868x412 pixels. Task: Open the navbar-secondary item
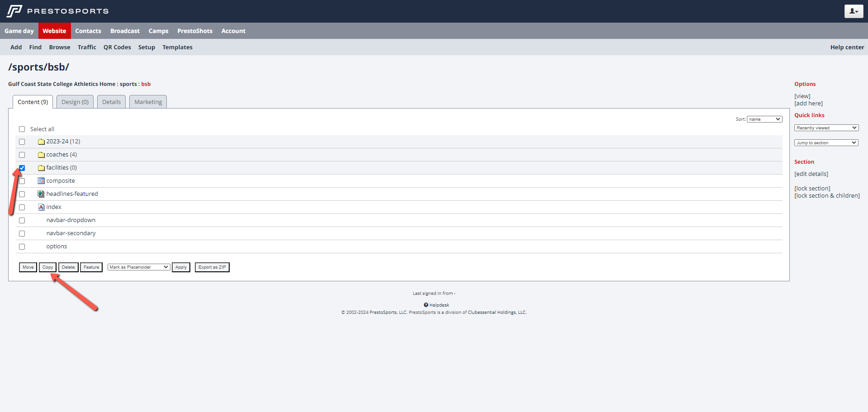(x=71, y=233)
